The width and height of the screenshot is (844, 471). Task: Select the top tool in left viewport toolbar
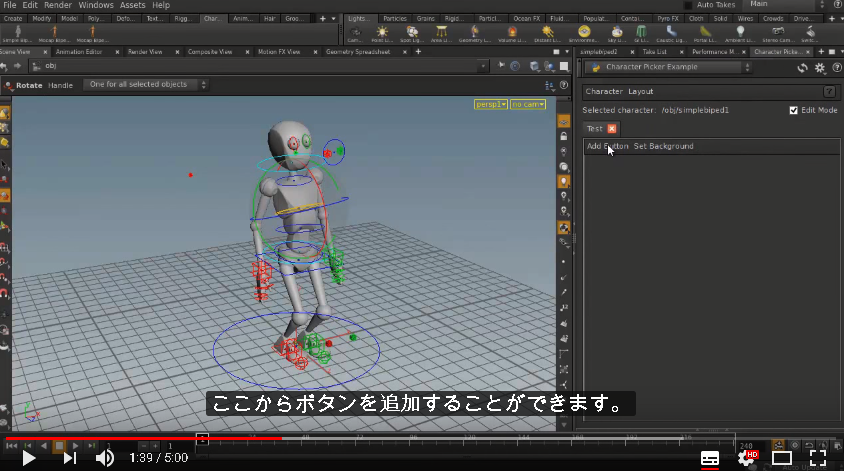click(5, 113)
